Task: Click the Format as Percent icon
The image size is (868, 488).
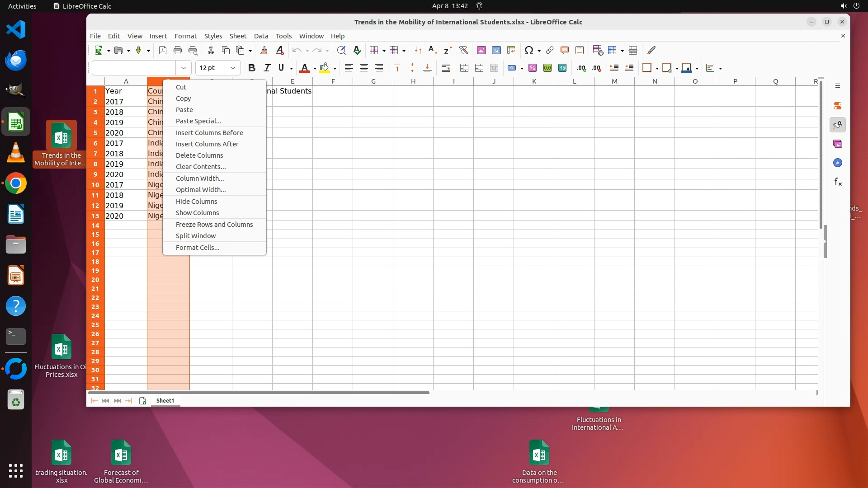Action: coord(532,68)
